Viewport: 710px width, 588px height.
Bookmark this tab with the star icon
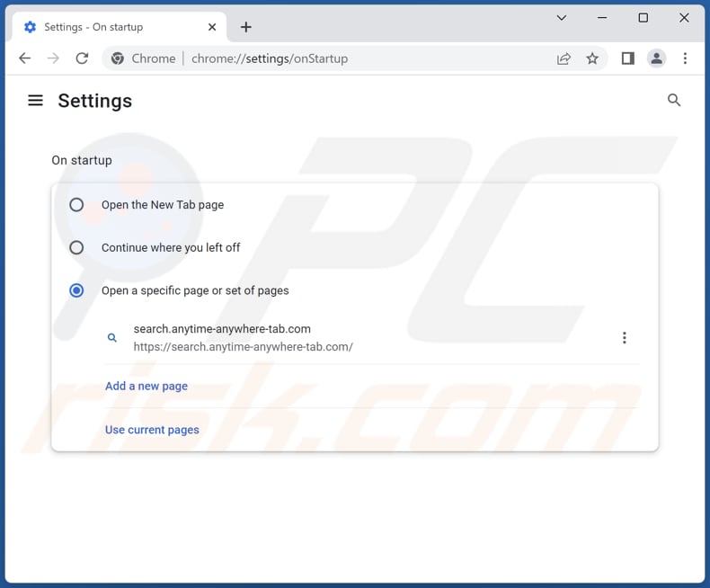592,58
